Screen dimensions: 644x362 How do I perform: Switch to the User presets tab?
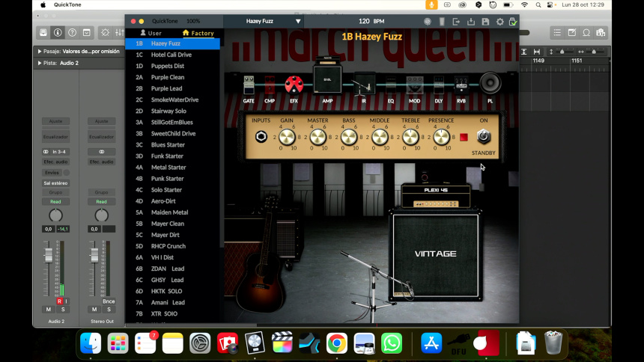click(151, 33)
